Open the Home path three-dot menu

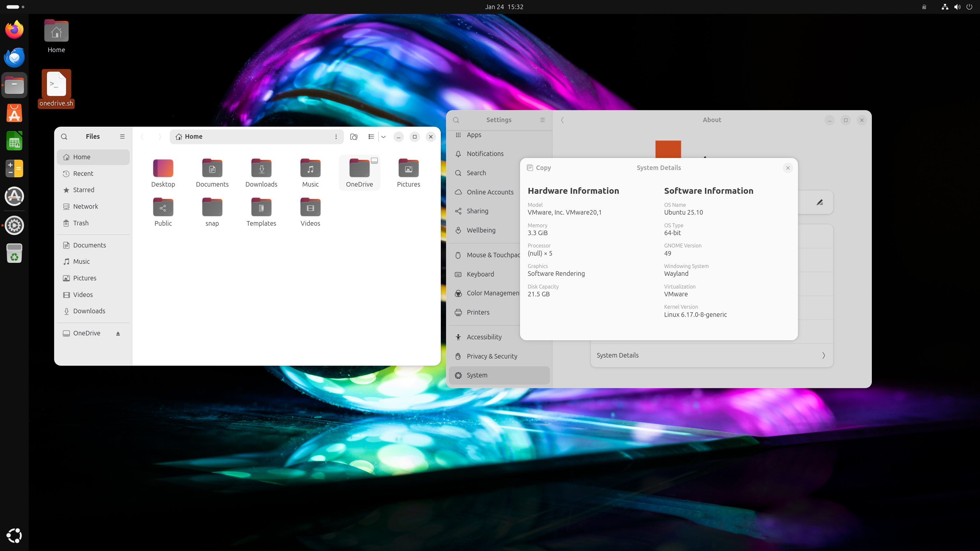(336, 136)
